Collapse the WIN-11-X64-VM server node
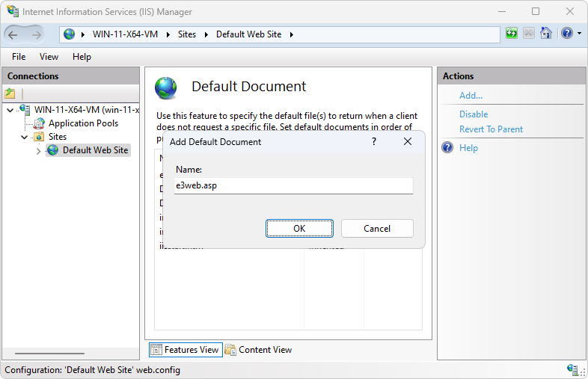Viewport: 588px width, 379px height. (x=10, y=111)
